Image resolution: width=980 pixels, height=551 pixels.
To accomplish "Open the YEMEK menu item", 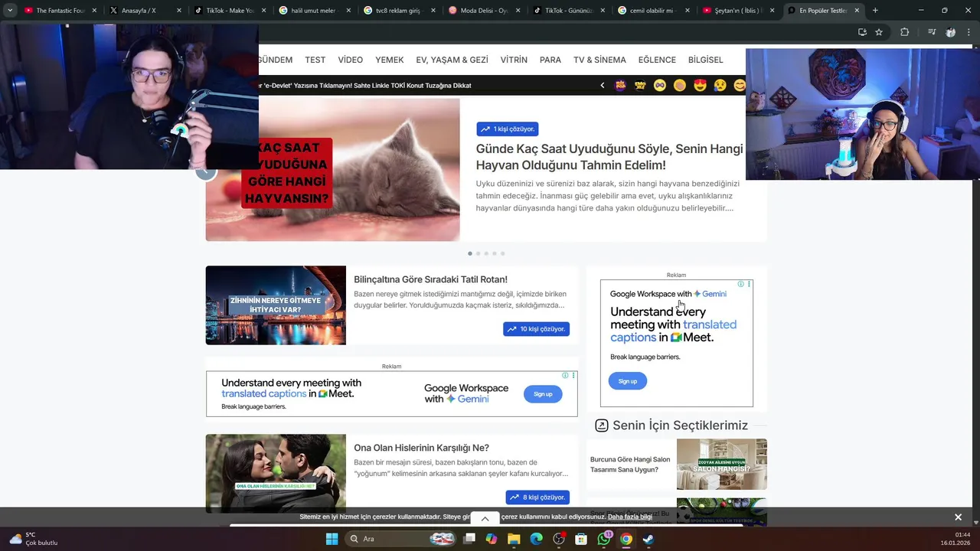I will click(x=390, y=60).
